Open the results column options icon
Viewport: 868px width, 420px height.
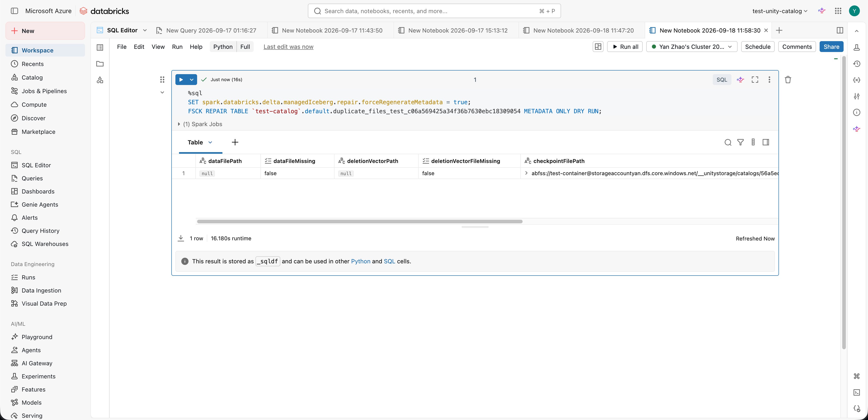pyautogui.click(x=753, y=142)
